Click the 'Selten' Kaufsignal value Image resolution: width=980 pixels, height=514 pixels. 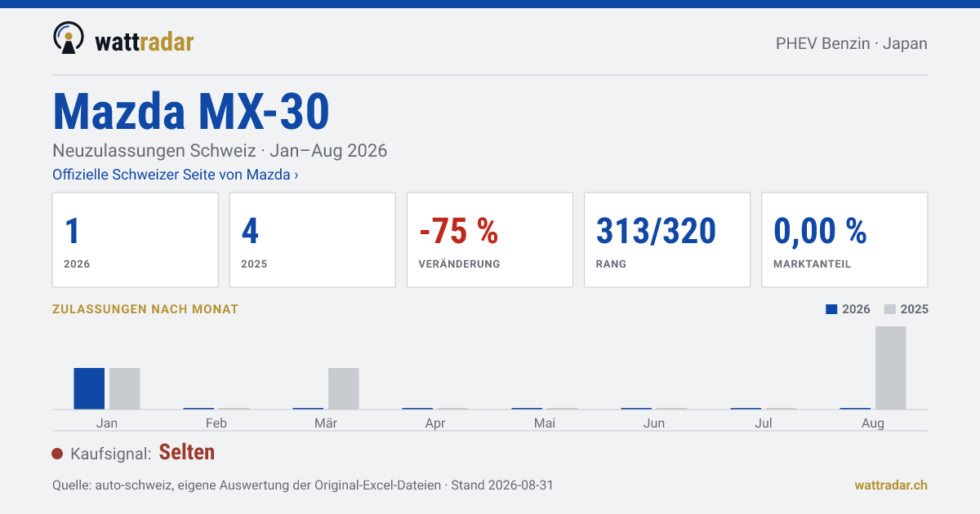(x=187, y=452)
